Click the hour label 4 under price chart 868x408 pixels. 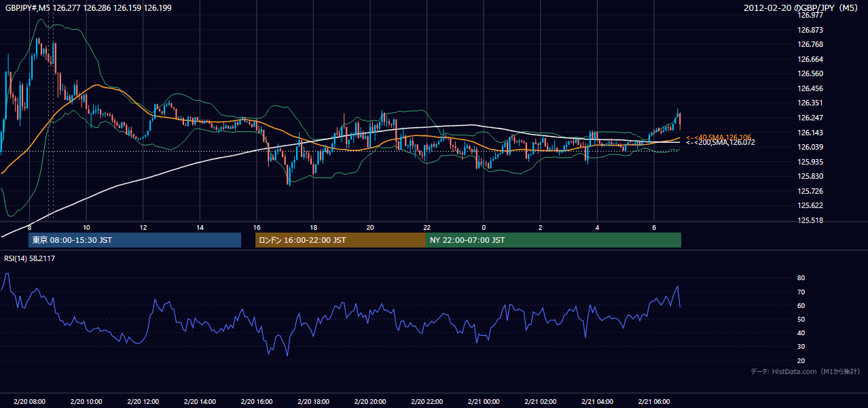tap(597, 227)
